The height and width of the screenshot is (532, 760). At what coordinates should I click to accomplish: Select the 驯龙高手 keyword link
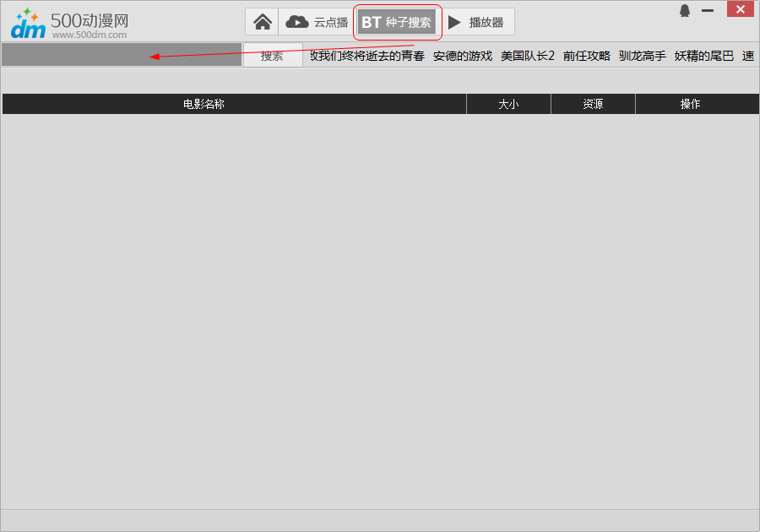(x=643, y=57)
